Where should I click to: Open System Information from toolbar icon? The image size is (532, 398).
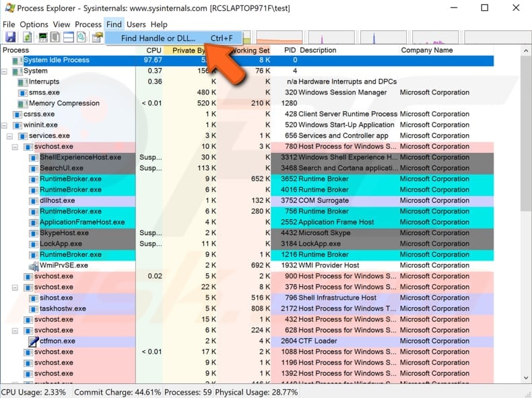point(42,37)
